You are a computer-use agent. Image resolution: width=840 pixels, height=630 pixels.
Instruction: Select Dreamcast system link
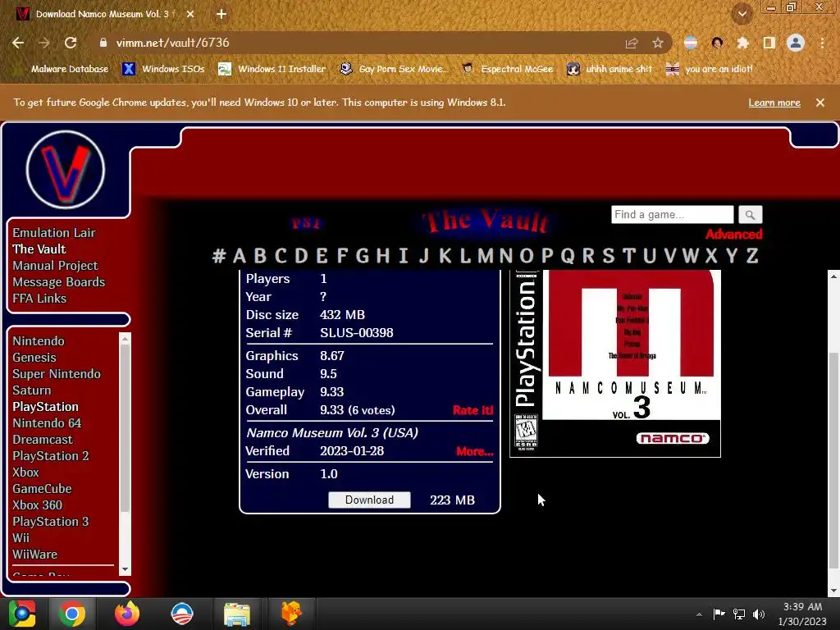coord(43,440)
